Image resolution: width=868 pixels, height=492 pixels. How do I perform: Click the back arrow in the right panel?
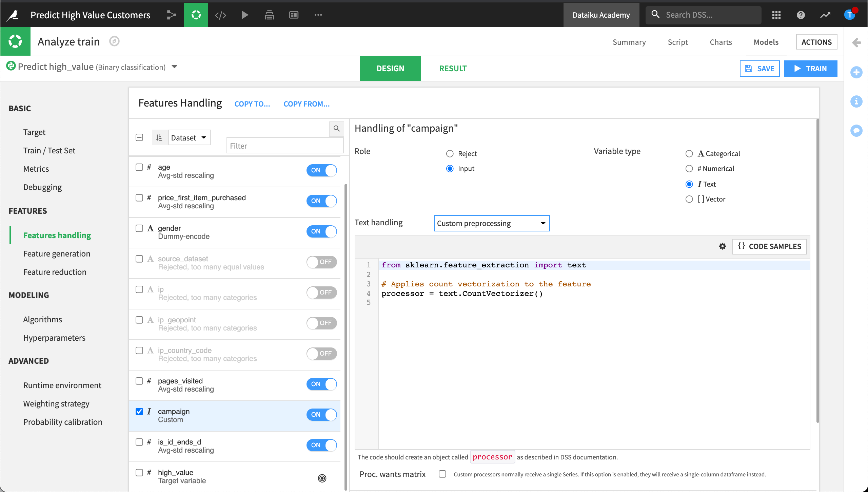856,42
